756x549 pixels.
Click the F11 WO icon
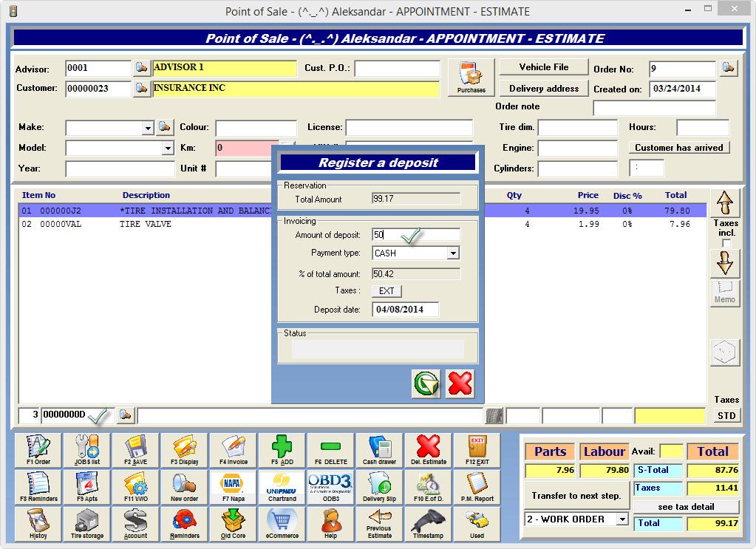point(135,487)
